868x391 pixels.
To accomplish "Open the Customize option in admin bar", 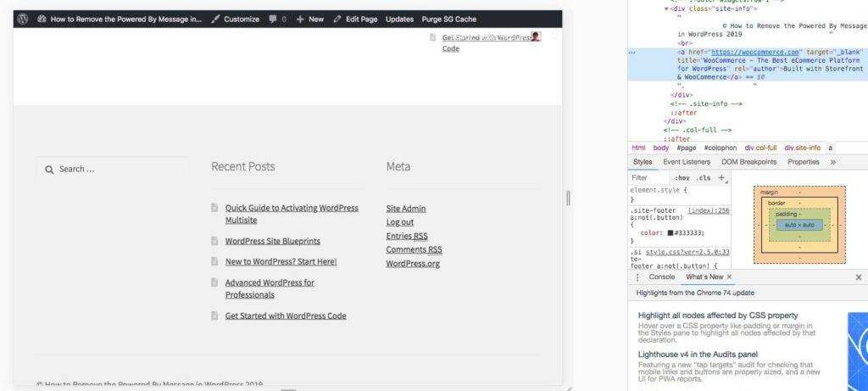I will tap(236, 19).
